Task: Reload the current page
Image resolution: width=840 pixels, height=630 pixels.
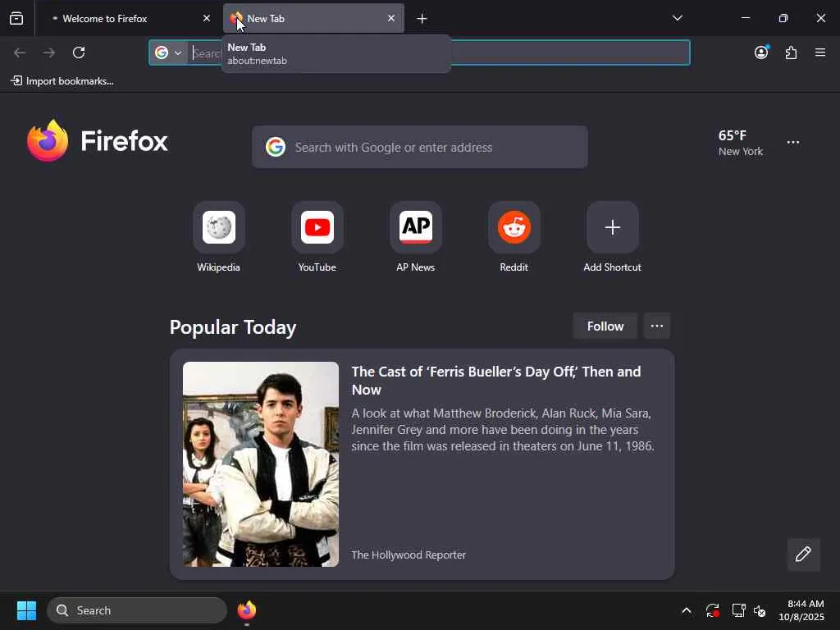Action: 79,52
